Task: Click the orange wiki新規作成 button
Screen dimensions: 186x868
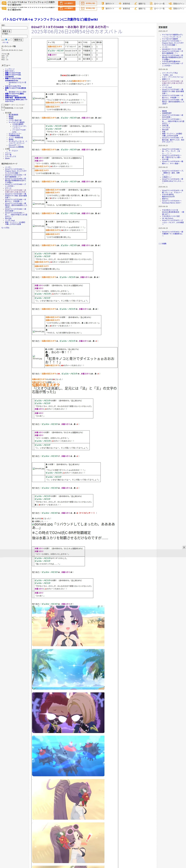Action: click(x=67, y=3)
